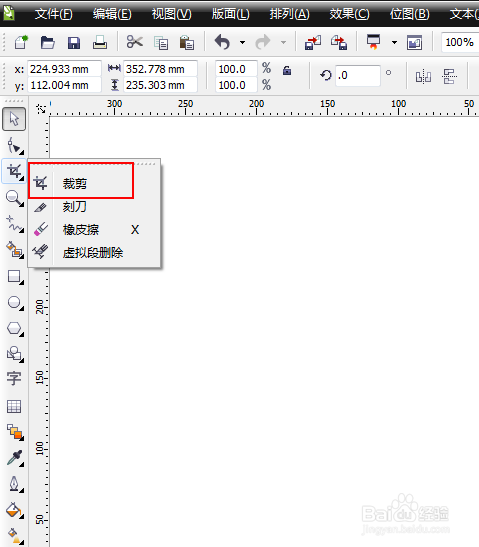The width and height of the screenshot is (479, 547).
Task: Expand the application launcher dropdown arrow
Action: [x=394, y=43]
